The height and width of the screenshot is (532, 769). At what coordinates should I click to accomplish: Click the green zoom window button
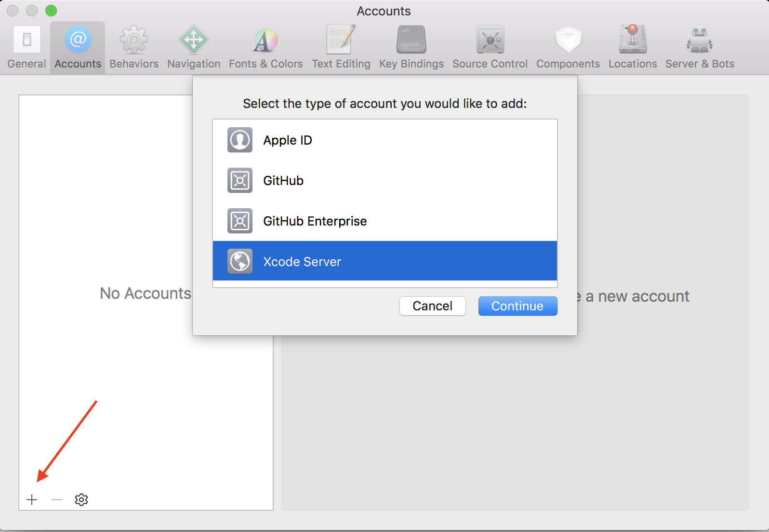51,11
